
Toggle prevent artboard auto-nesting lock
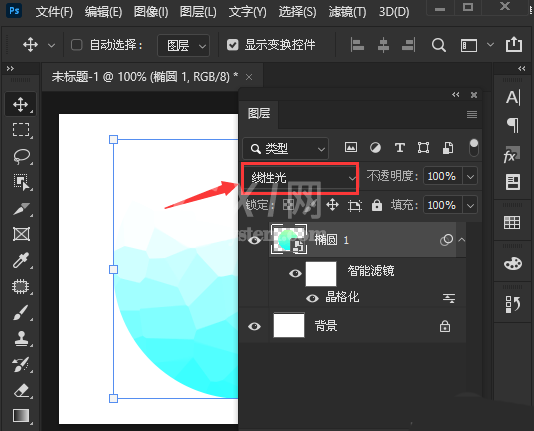(355, 206)
